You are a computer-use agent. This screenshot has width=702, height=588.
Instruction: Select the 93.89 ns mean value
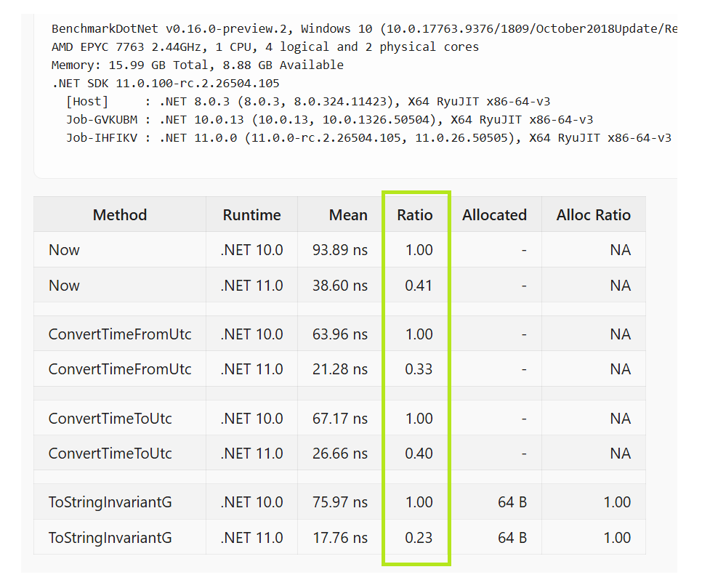click(340, 250)
